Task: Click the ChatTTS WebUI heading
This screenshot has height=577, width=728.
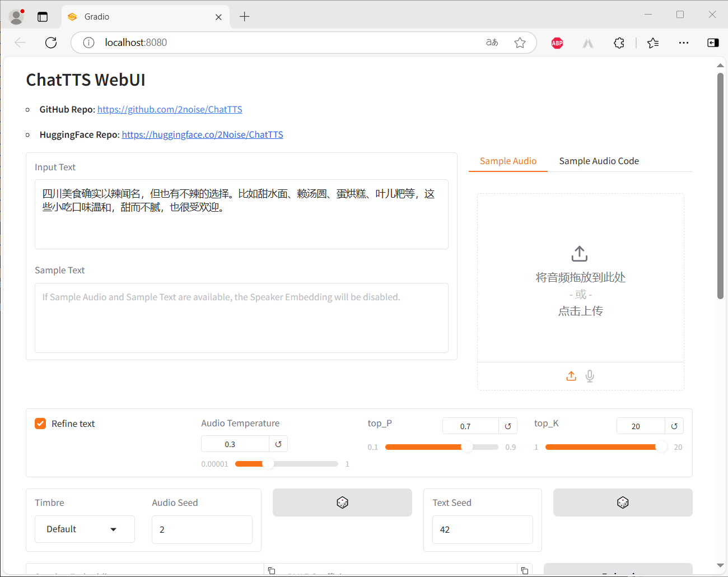Action: [86, 80]
